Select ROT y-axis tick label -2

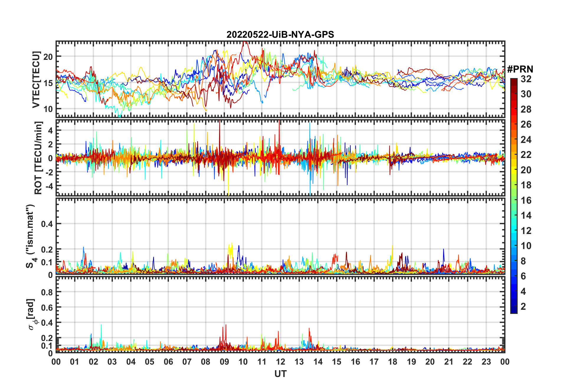49,172
